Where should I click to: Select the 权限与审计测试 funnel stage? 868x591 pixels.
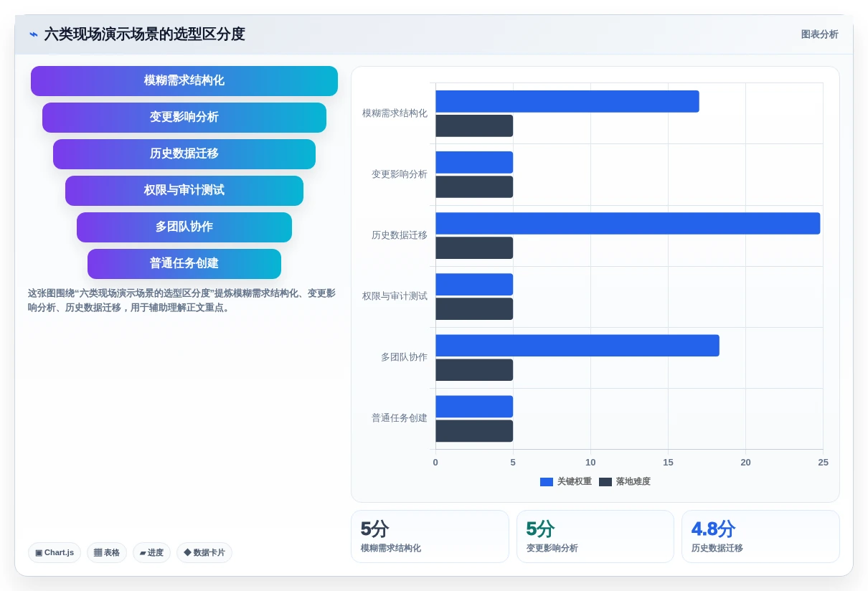(x=184, y=191)
